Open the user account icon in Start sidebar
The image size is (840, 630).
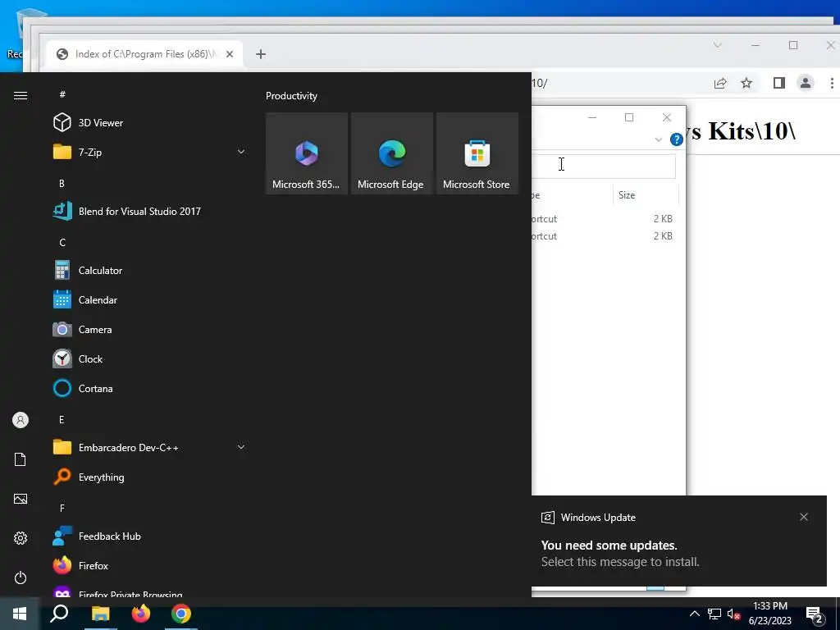(21, 420)
